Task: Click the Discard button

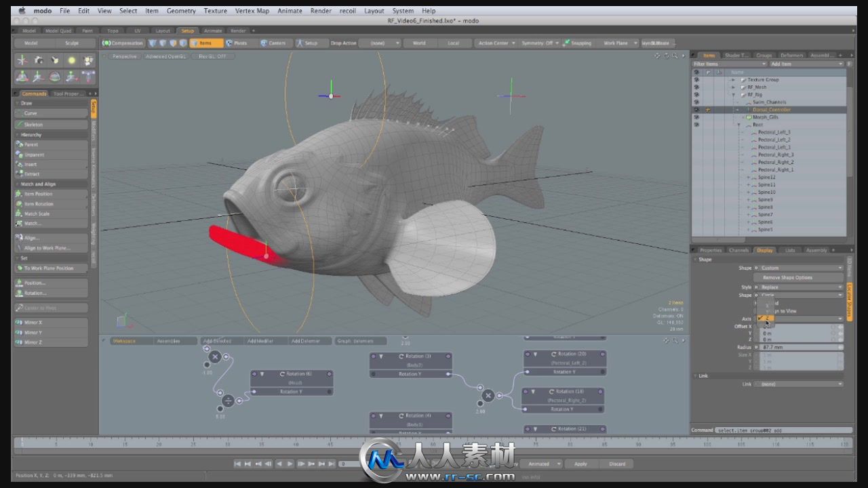Action: [x=617, y=464]
